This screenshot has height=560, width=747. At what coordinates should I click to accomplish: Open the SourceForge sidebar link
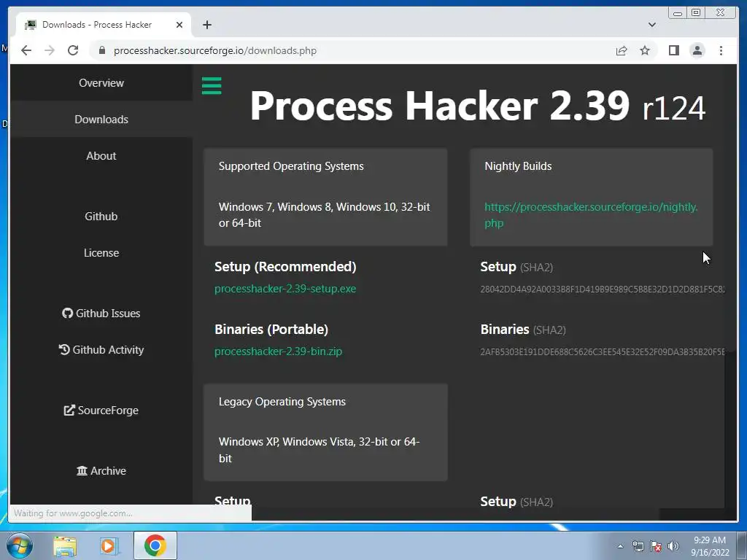(x=101, y=410)
